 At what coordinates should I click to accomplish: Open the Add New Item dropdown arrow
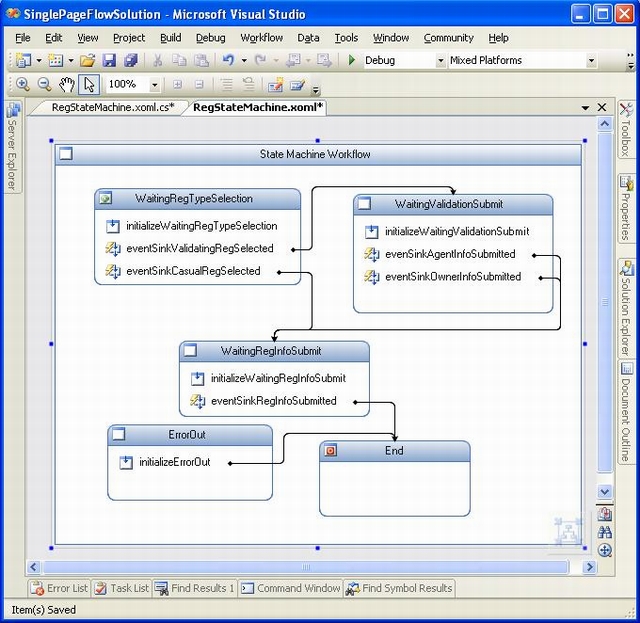pyautogui.click(x=71, y=60)
